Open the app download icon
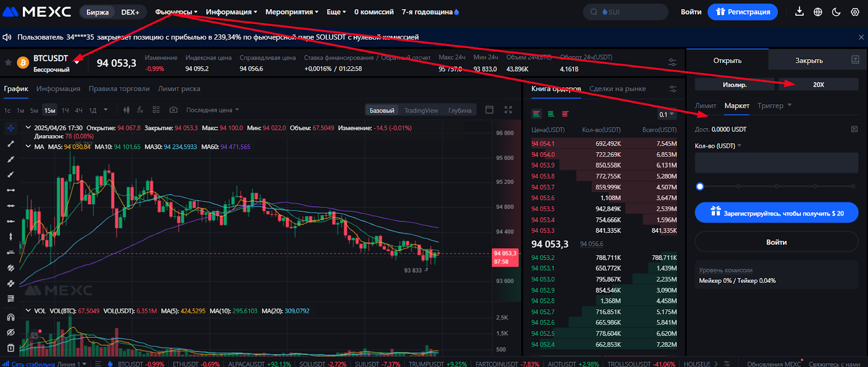 point(799,11)
